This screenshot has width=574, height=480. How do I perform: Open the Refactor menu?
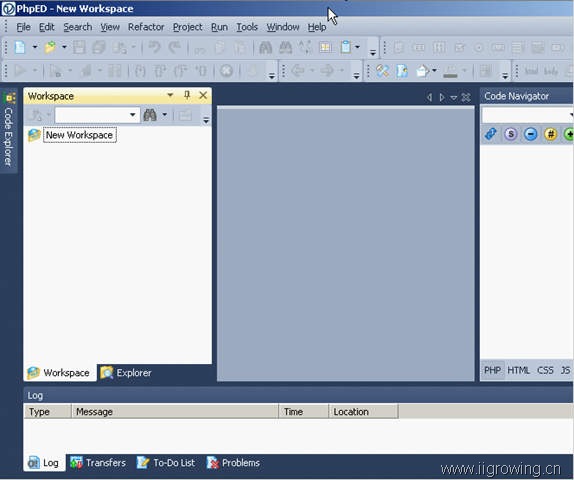coord(146,27)
